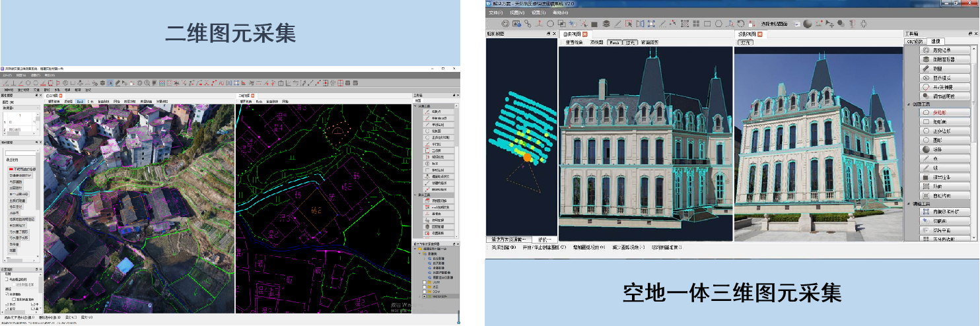Select the 补面 tool
980x326 pixels.
pos(944,187)
